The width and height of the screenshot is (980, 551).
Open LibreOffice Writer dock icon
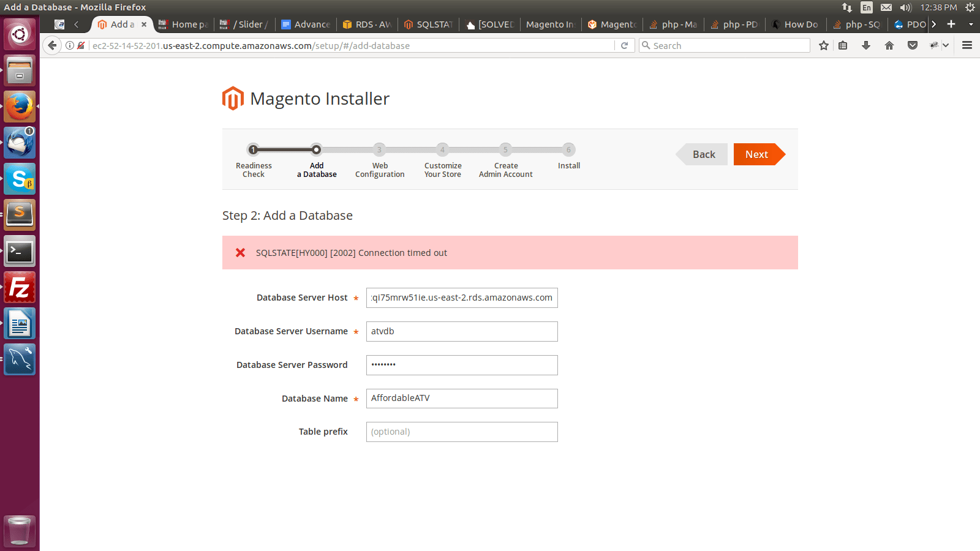(20, 323)
